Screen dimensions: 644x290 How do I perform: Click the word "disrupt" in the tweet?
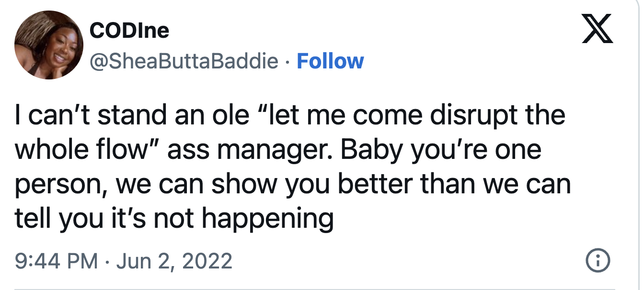click(x=462, y=116)
